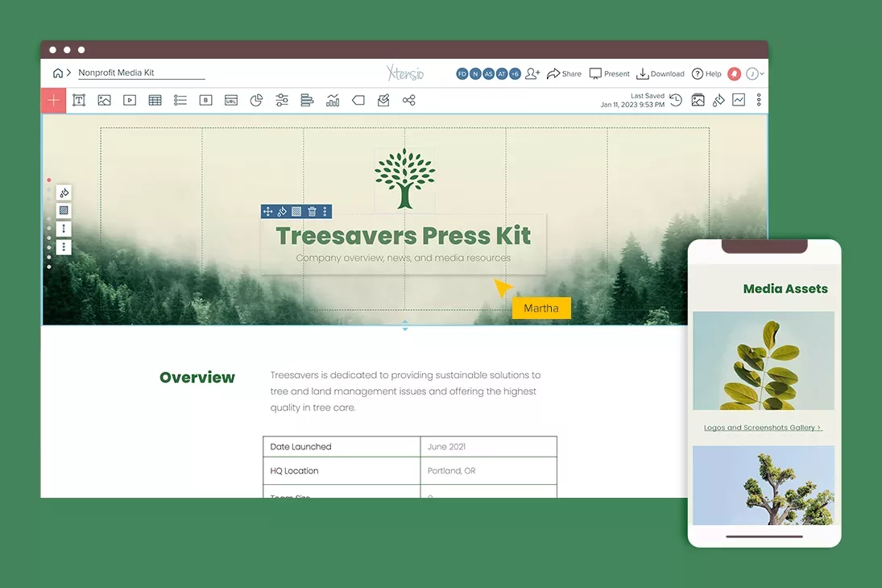Open the Video embed tool

point(129,100)
